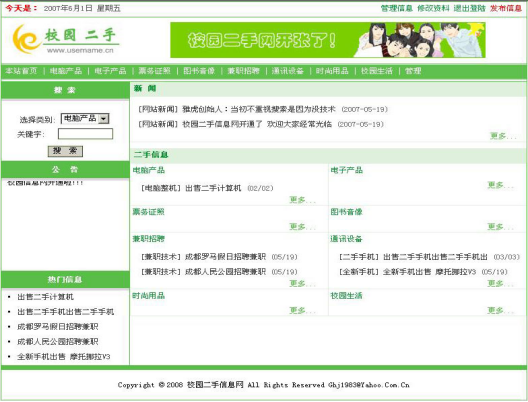Expand the 选择类别 category dropdown
The height and width of the screenshot is (402, 528).
click(x=85, y=119)
